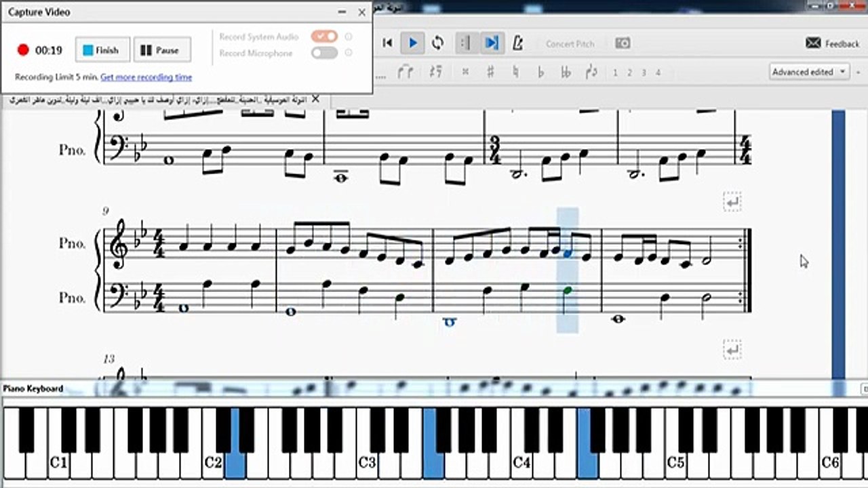Pause the video recording
Viewport: 868px width, 488px height.
[x=162, y=50]
